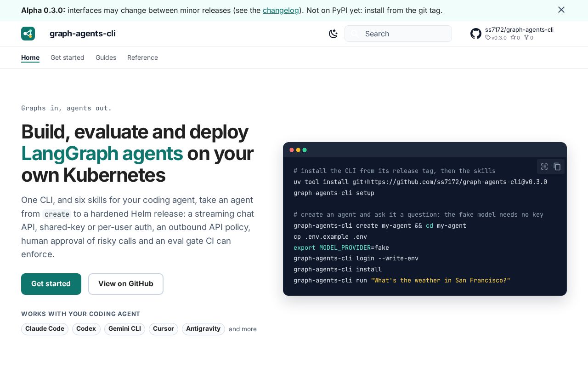This screenshot has height=368, width=588.
Task: Click the "export MODEL_PROVIDER=fake" code line
Action: coord(341,247)
